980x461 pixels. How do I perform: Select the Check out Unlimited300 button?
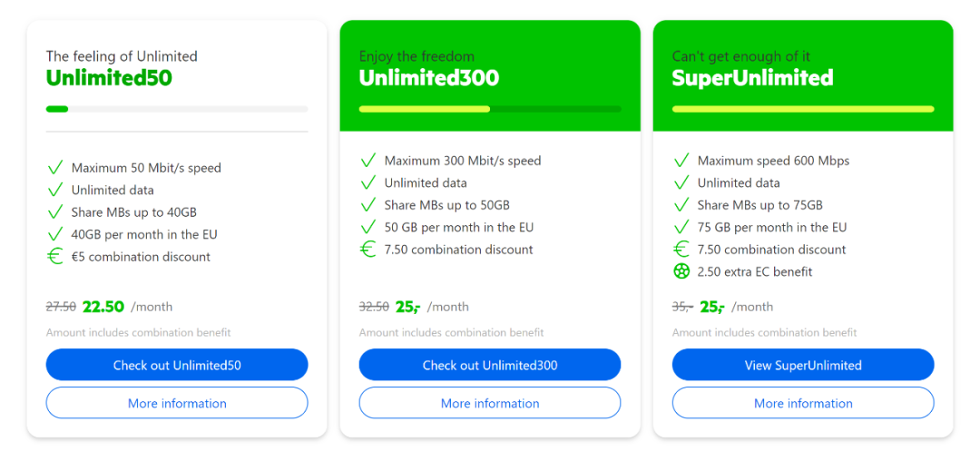(x=490, y=365)
